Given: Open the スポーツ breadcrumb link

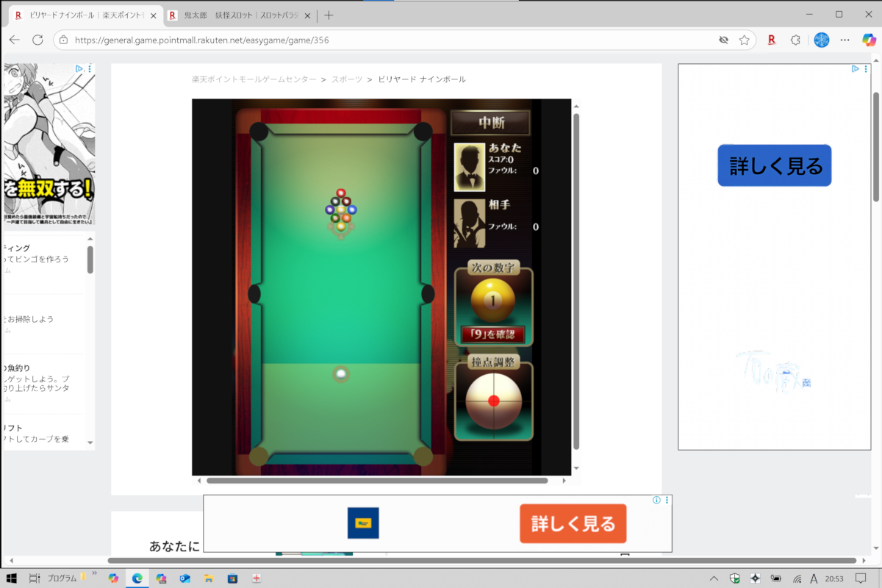Looking at the screenshot, I should [x=347, y=79].
